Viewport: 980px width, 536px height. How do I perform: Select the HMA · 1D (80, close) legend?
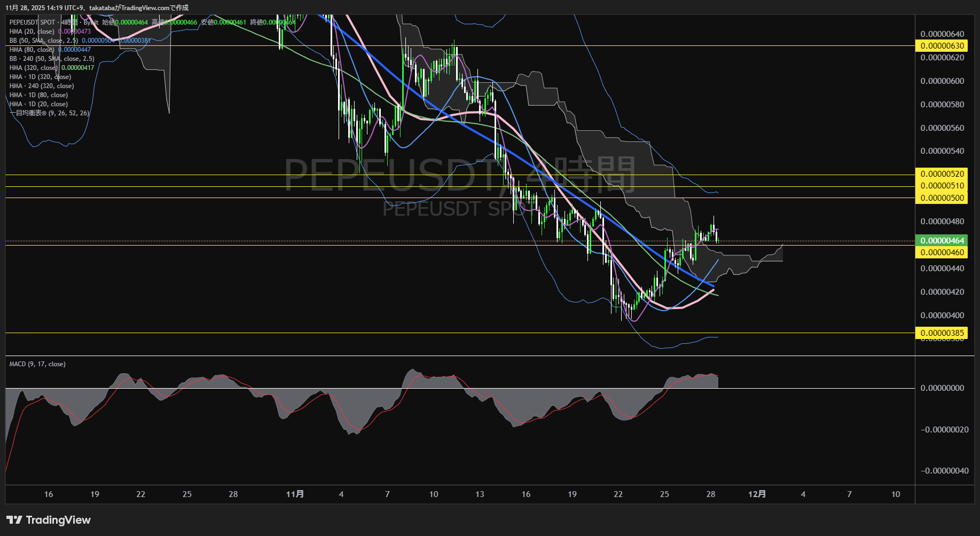(38, 95)
